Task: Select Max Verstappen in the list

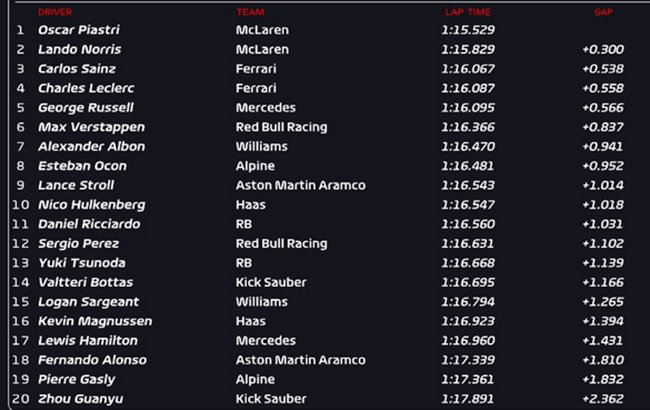Action: 91,127
